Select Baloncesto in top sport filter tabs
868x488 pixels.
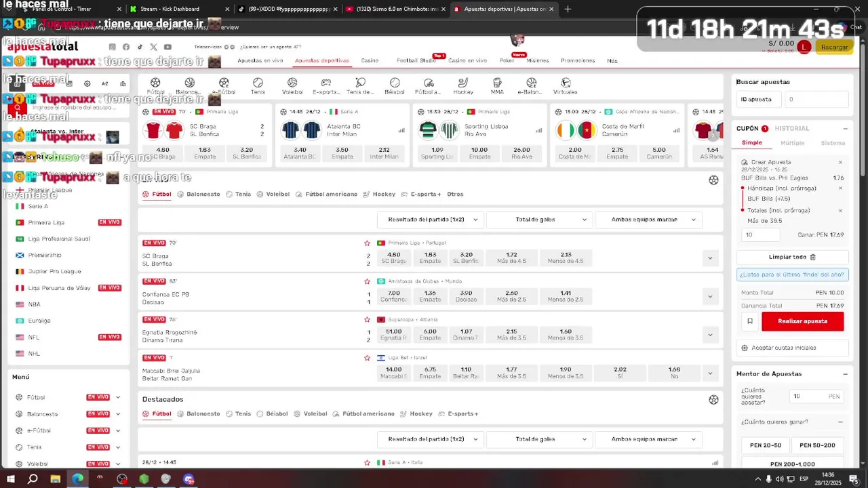click(199, 194)
